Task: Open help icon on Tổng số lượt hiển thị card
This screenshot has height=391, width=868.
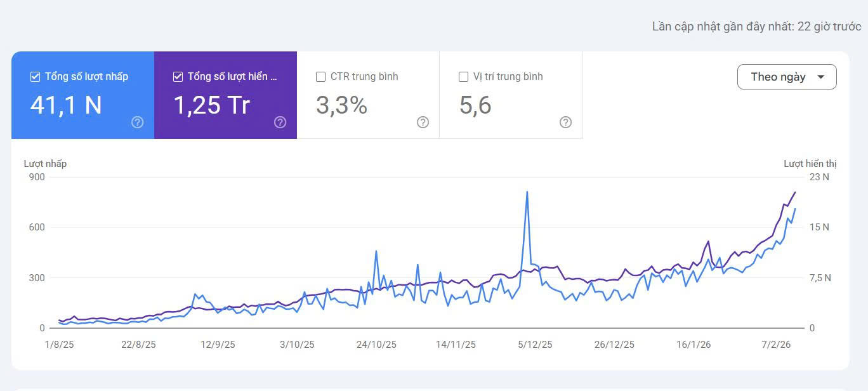Action: coord(280,123)
